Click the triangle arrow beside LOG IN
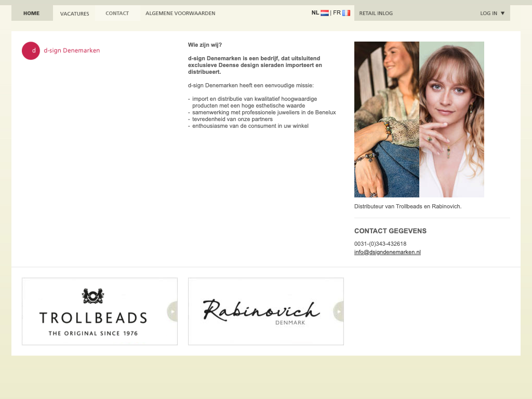The height and width of the screenshot is (399, 532). (502, 14)
